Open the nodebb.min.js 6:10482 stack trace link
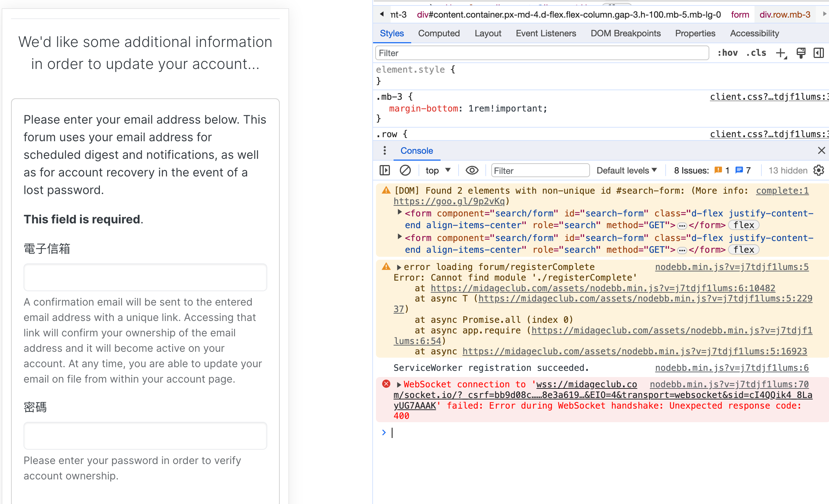The height and width of the screenshot is (504, 829). click(603, 288)
